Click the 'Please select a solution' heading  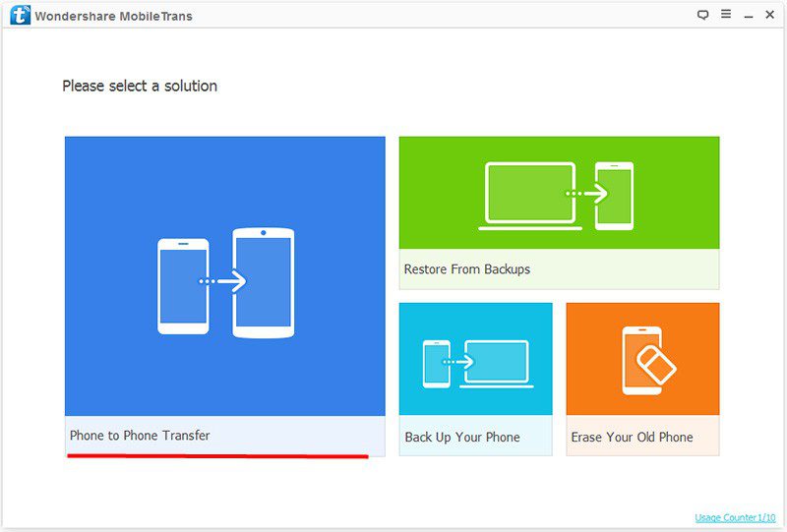coord(140,86)
